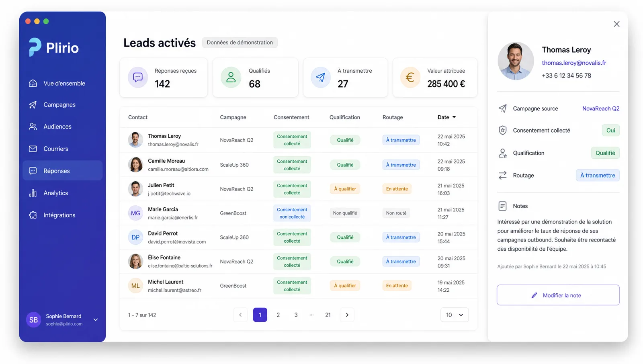Viewport: 643px width, 364px height.
Task: Click the Oui consent badge in panel
Action: click(610, 130)
